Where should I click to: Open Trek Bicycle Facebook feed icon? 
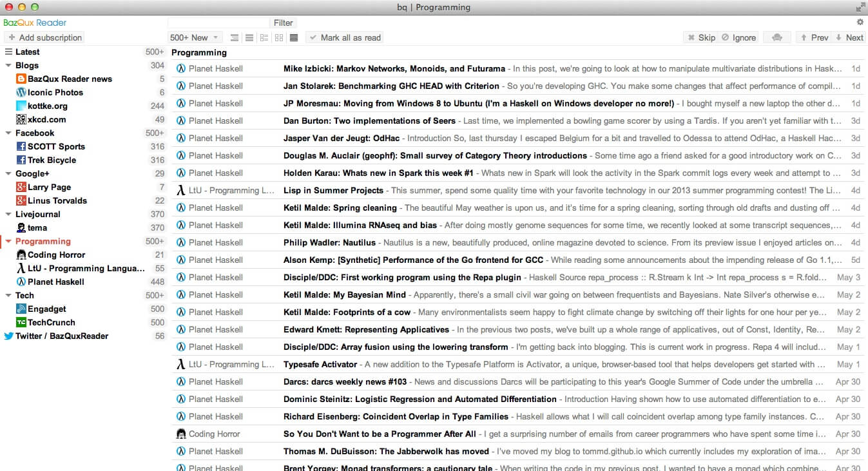pyautogui.click(x=21, y=160)
